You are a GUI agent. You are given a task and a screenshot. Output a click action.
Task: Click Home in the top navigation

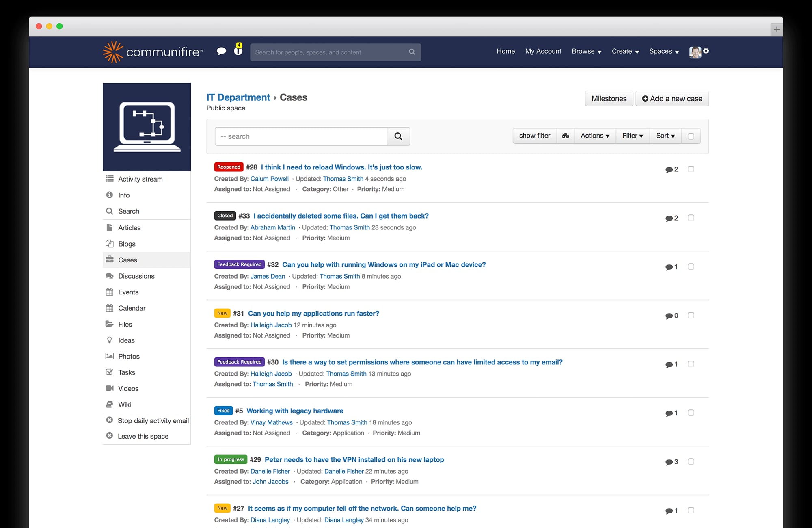click(x=505, y=51)
